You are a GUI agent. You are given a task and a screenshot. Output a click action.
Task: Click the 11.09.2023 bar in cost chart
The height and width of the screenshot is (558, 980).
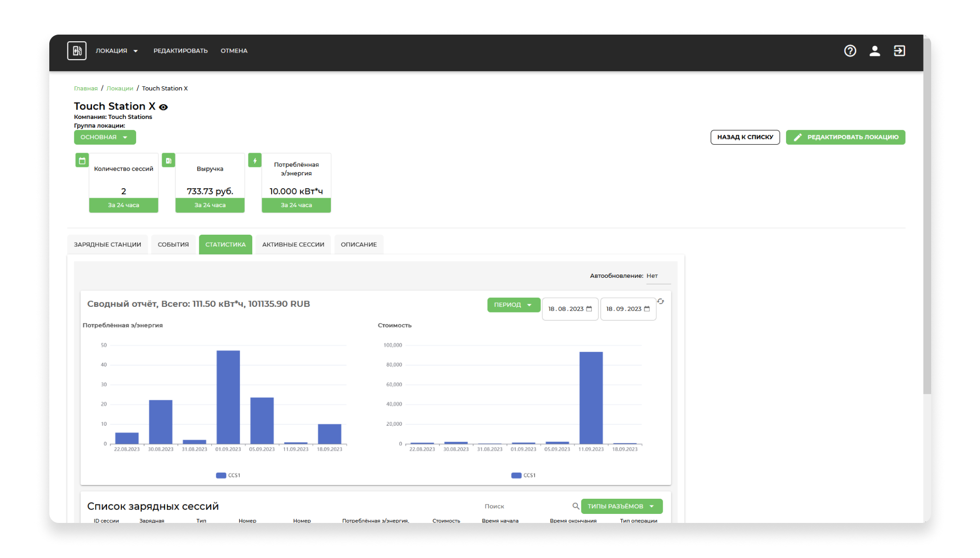coord(591,398)
